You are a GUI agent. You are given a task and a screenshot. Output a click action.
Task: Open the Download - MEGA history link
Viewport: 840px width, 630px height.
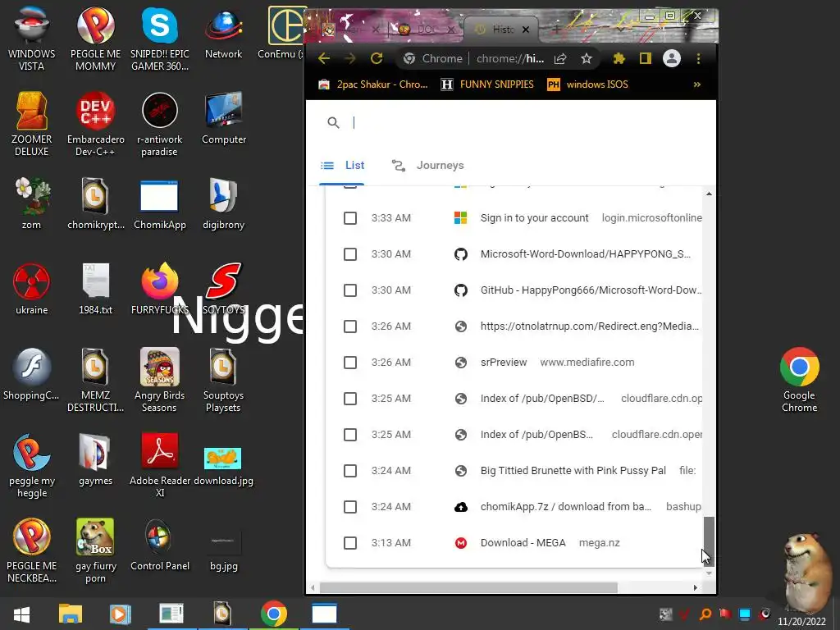(523, 543)
